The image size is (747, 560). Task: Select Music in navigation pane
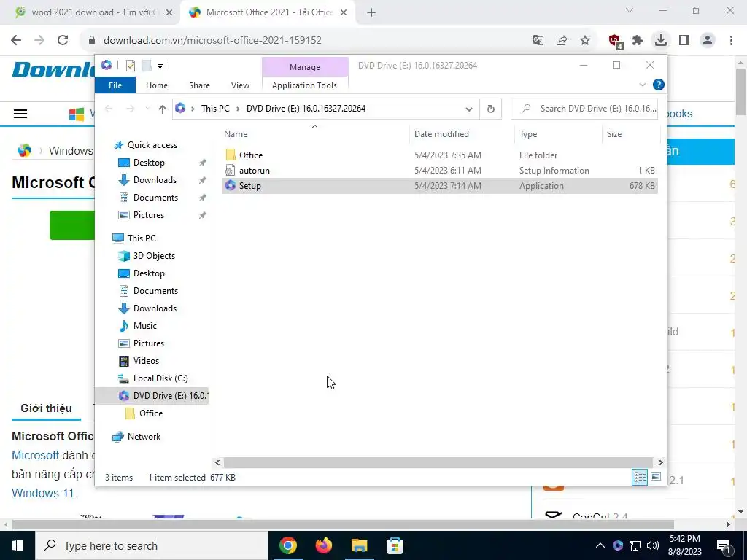click(x=145, y=326)
